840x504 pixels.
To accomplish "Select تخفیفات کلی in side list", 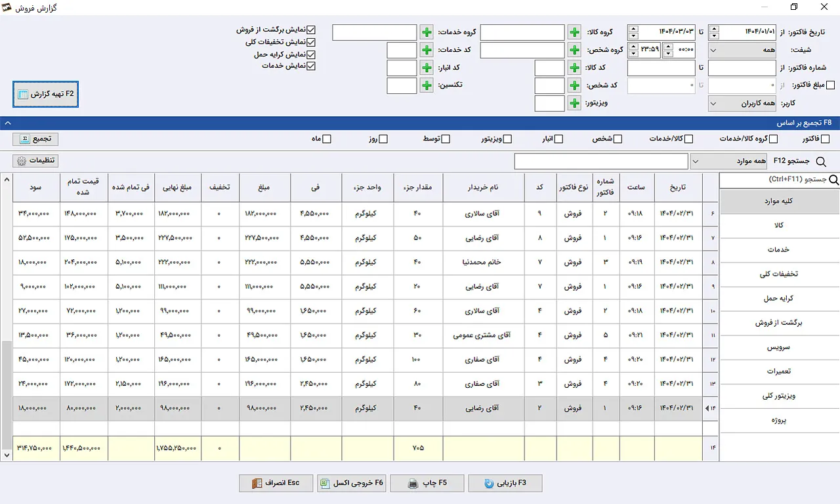I will (780, 274).
